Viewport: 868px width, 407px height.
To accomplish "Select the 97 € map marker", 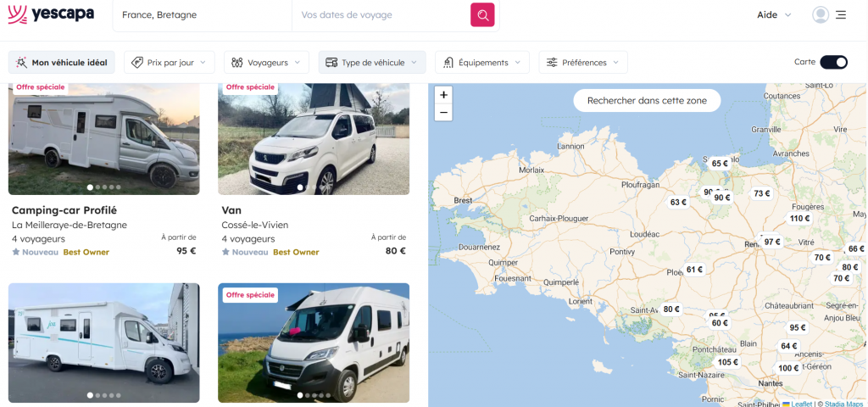I will click(x=772, y=242).
